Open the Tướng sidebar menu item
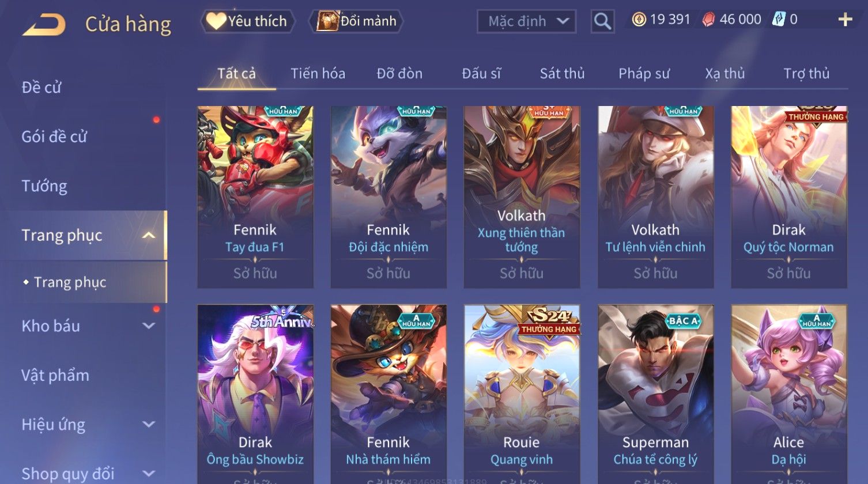Image resolution: width=868 pixels, height=484 pixels. click(x=44, y=186)
